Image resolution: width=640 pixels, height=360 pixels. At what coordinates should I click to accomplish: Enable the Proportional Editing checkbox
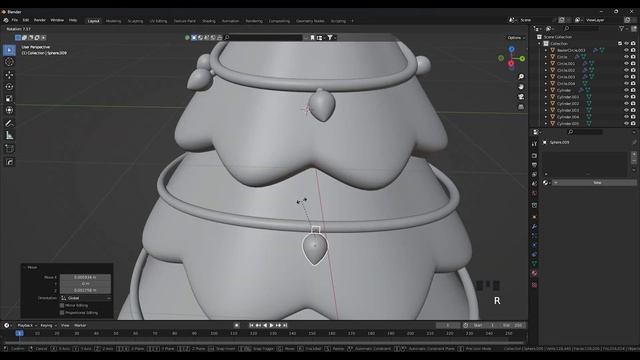pos(62,313)
